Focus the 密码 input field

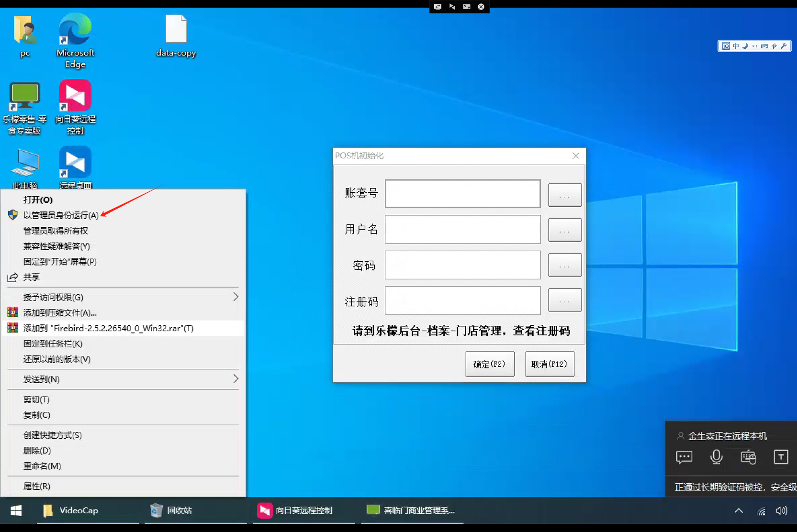[463, 265]
